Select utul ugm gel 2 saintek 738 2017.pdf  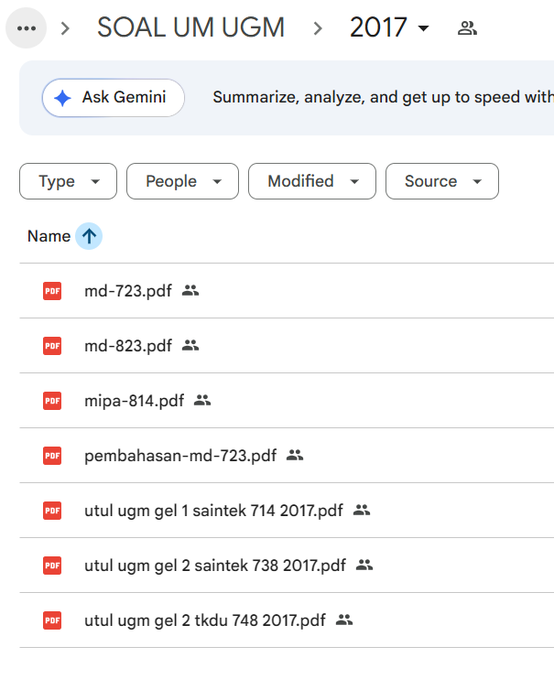coord(215,566)
